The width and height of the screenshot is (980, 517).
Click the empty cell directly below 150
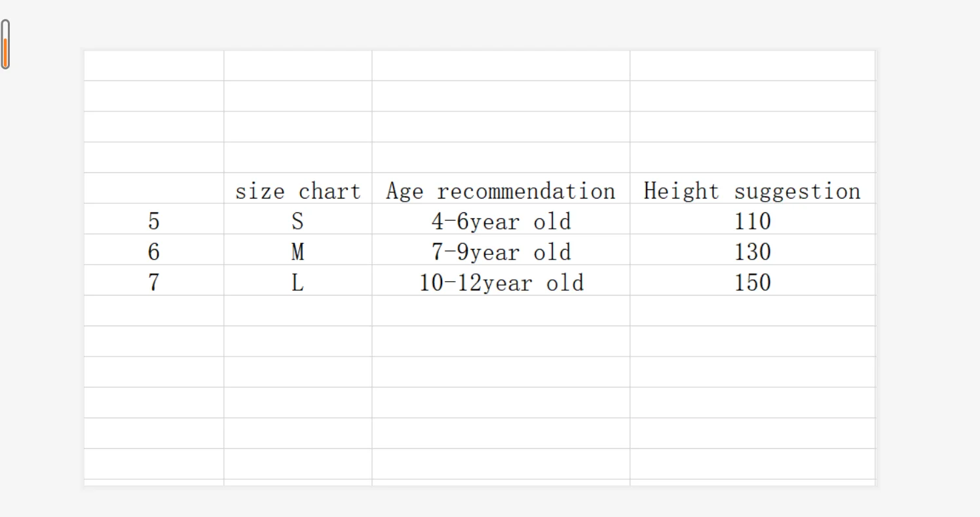click(x=753, y=311)
